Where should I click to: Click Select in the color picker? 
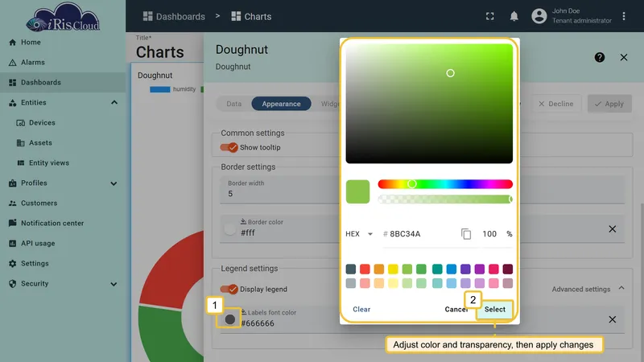pos(494,310)
